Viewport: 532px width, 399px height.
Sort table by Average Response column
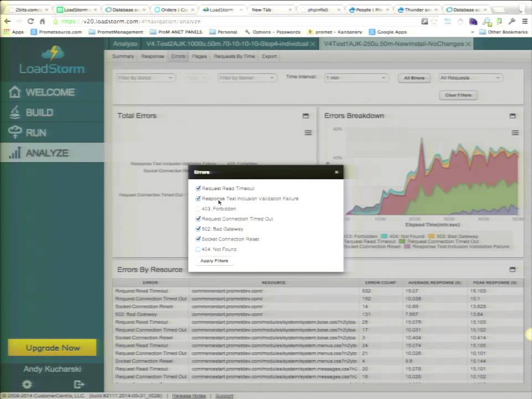click(x=434, y=283)
